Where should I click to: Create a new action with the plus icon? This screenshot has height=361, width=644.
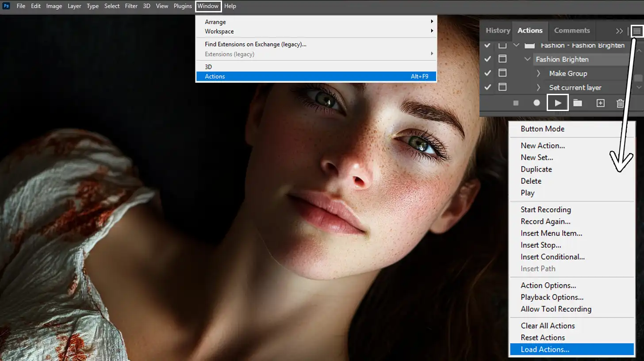(600, 103)
